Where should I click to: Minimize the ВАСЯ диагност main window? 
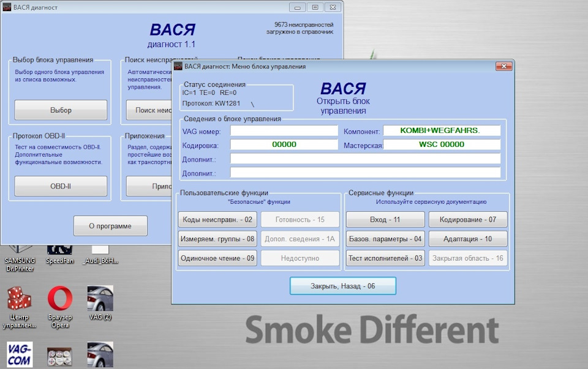pos(298,7)
